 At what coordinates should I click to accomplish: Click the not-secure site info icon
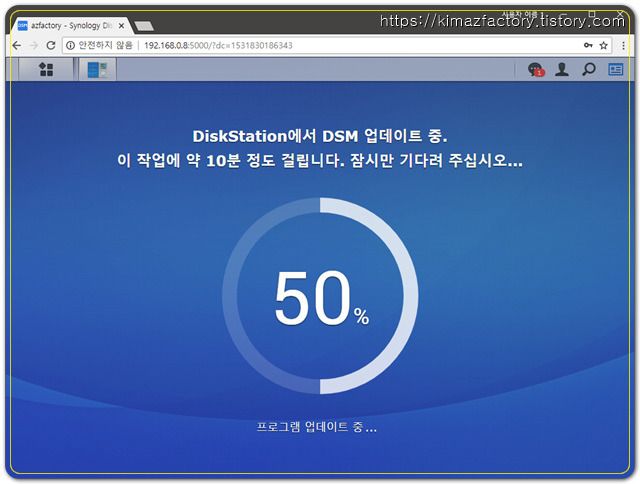[71, 45]
